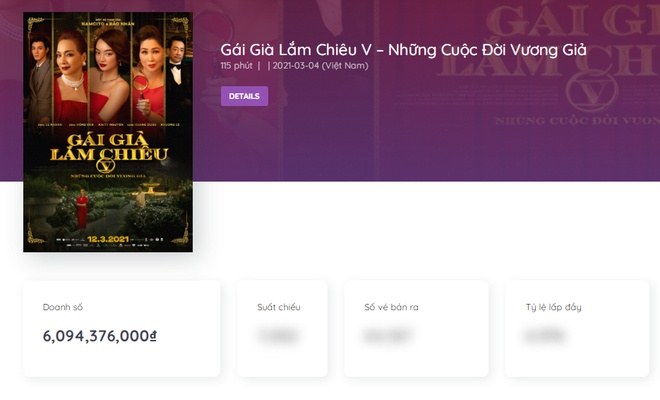Click the small V emblem on the poster
This screenshot has width=660, height=400.
pos(106,165)
